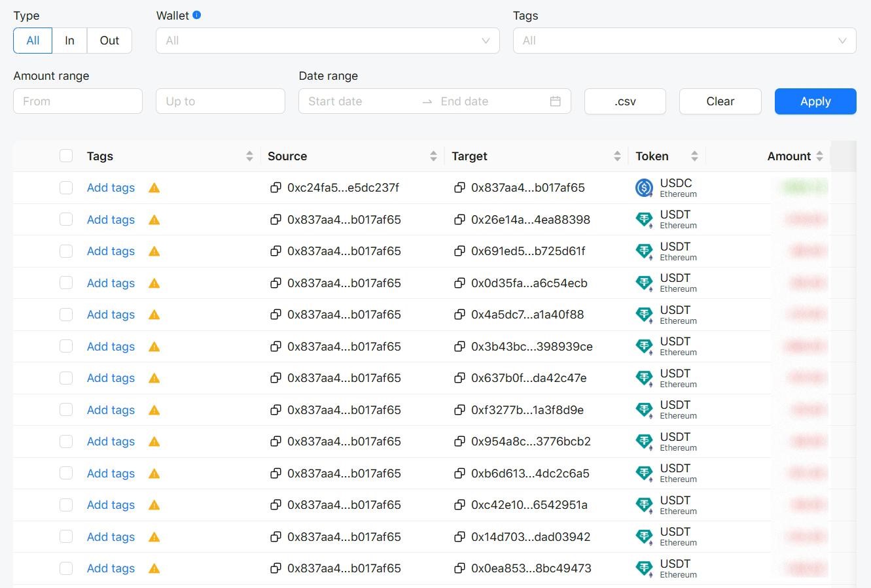Select the All type filter
This screenshot has height=588, width=871.
coord(33,41)
